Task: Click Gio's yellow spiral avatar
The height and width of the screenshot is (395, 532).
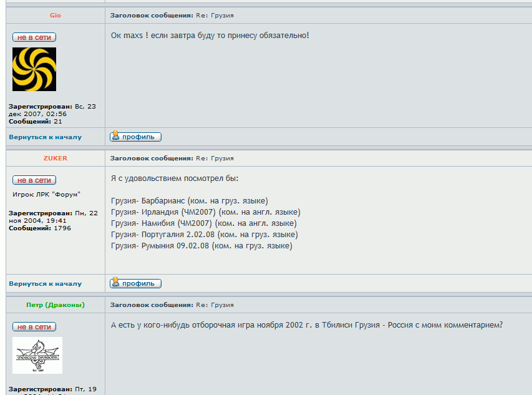Action: pyautogui.click(x=34, y=69)
